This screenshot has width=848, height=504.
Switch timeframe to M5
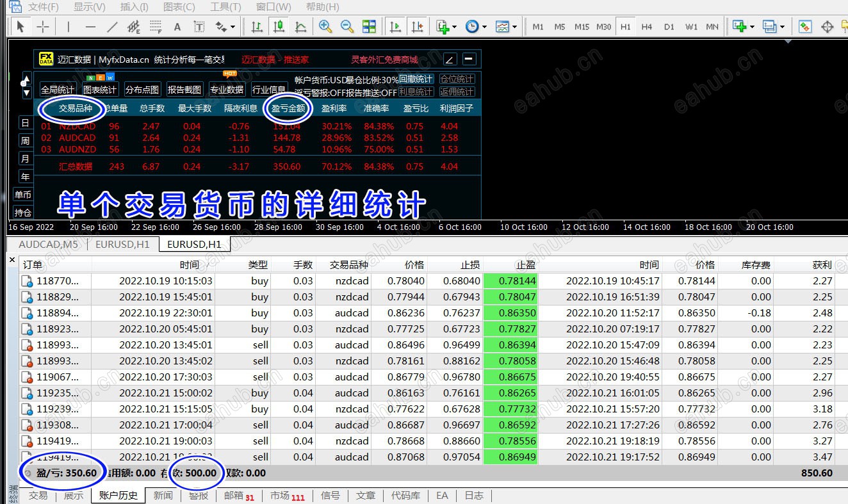(560, 27)
